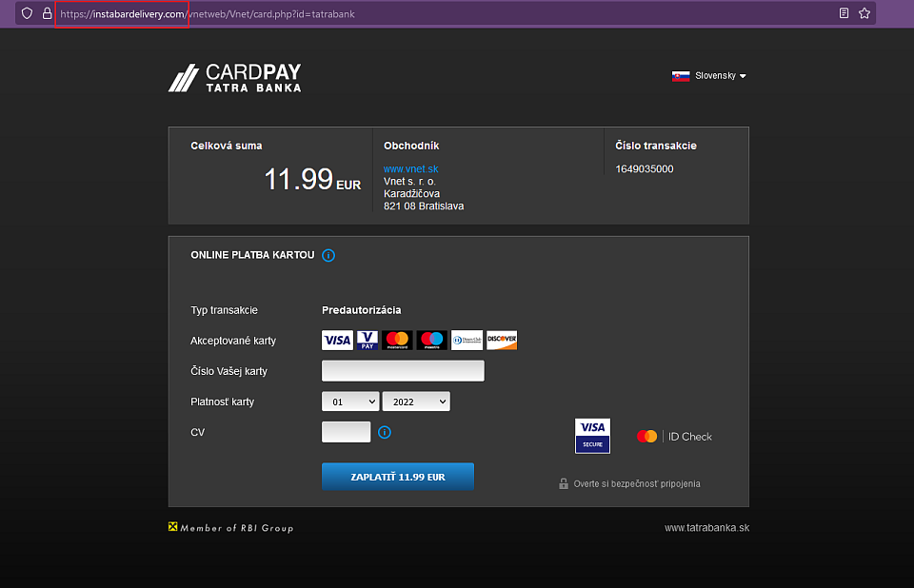Open the www.vnet.sk merchant link
Screen dimensions: 914x588
click(411, 169)
